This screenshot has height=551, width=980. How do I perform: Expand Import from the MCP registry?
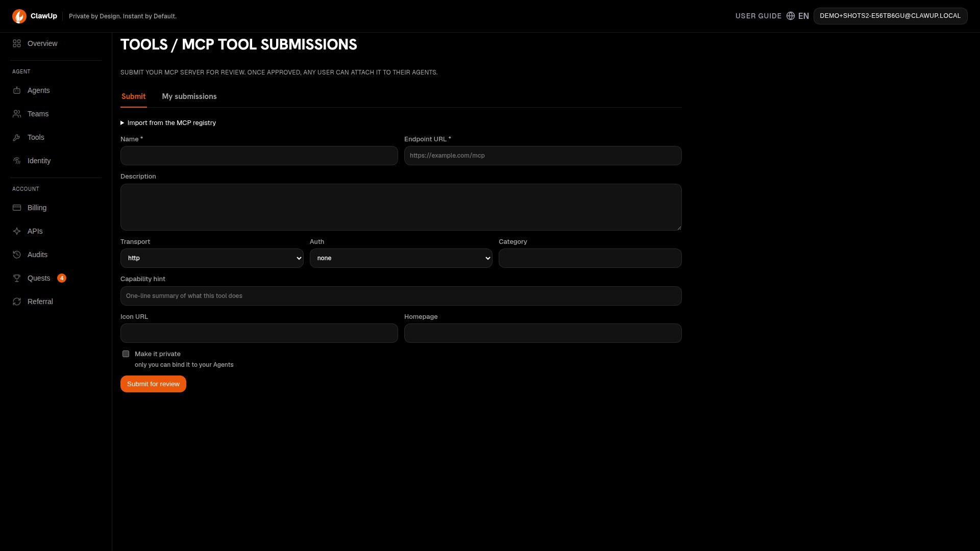168,123
